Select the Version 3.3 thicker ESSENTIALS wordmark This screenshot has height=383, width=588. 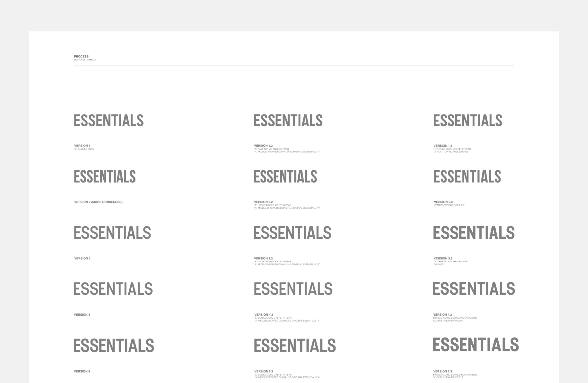pos(474,233)
